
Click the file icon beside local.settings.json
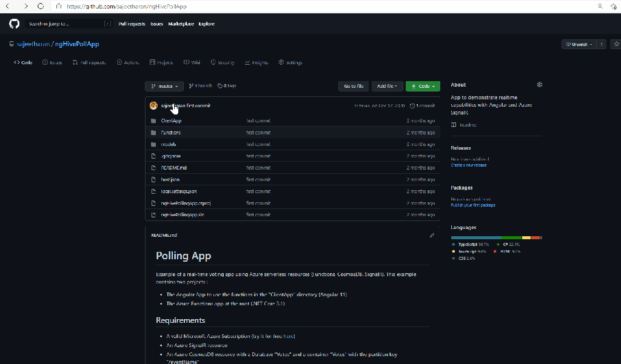tap(153, 191)
